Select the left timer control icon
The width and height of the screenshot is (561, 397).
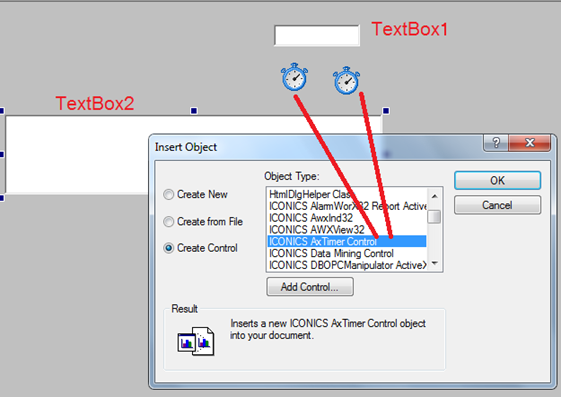(294, 77)
